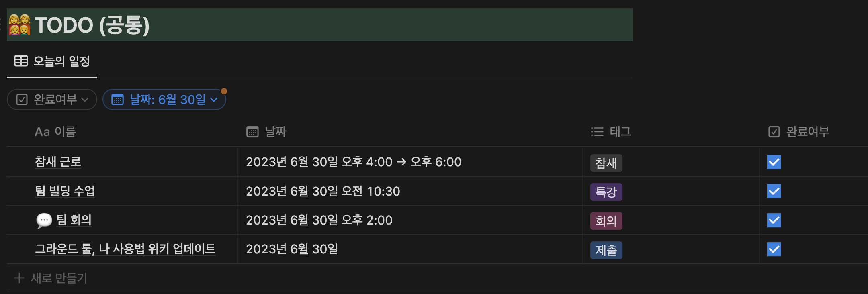Expand the 날짜: 6월 30일 filter chevron

(x=214, y=100)
